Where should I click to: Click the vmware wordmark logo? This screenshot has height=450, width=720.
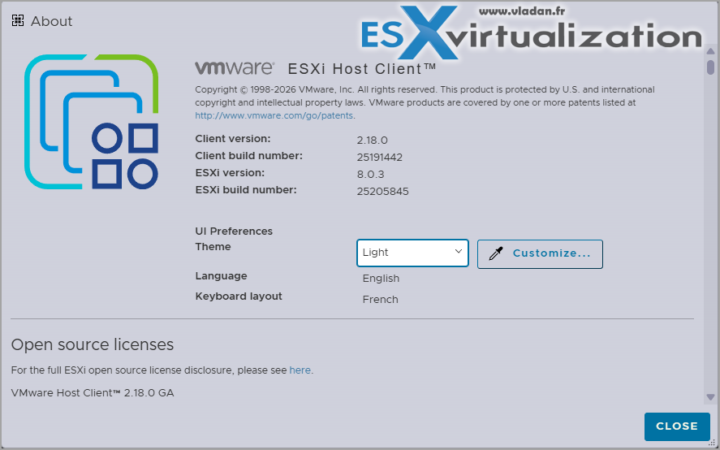pos(234,69)
